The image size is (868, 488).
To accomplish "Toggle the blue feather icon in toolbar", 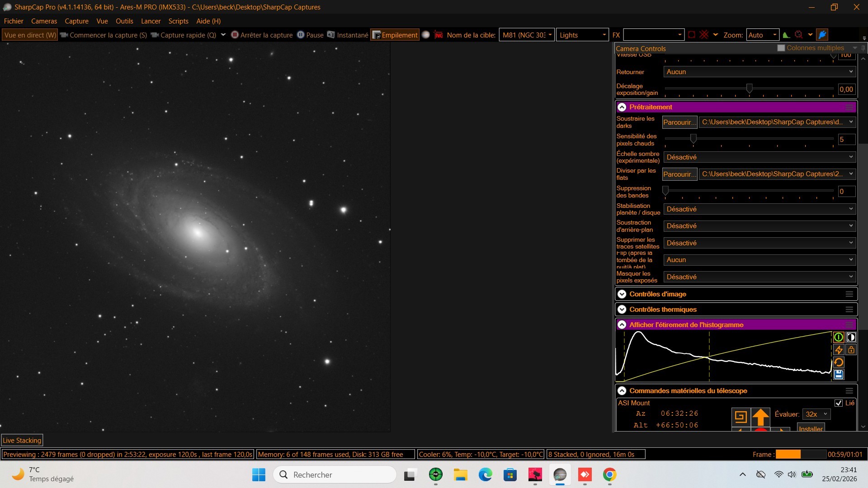I will pyautogui.click(x=822, y=35).
